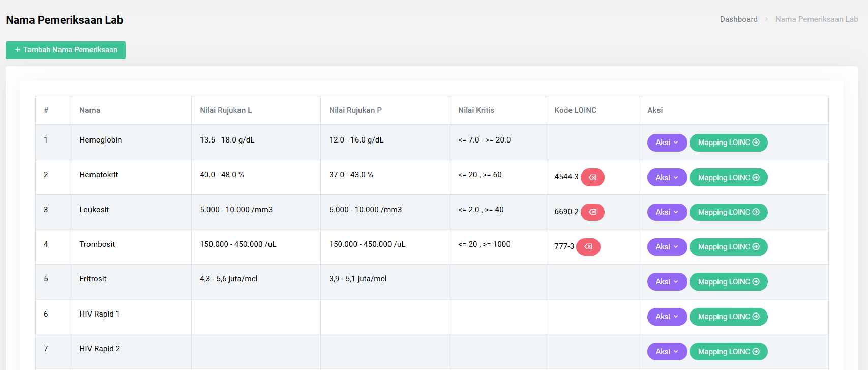Click critical value <= 20 , >= 60

(480, 175)
